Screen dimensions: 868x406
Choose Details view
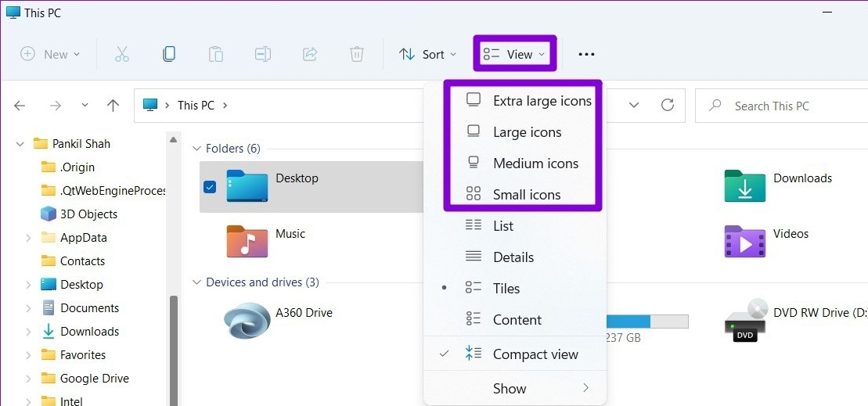[x=515, y=257]
